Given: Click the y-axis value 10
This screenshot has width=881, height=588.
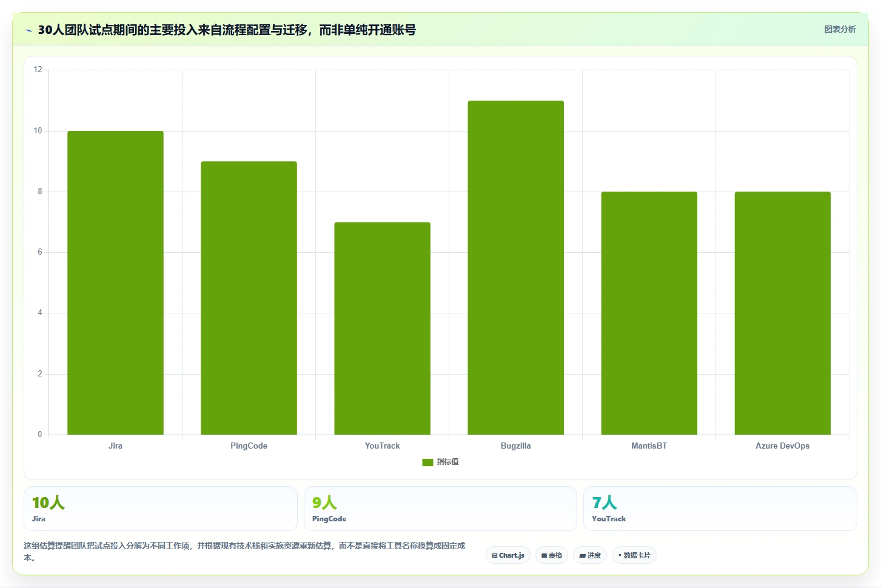Looking at the screenshot, I should click(38, 131).
